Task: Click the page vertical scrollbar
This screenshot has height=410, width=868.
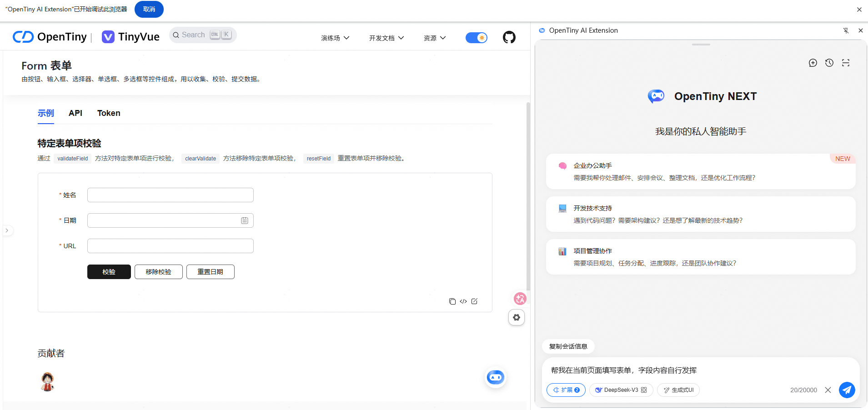Action: pyautogui.click(x=528, y=196)
